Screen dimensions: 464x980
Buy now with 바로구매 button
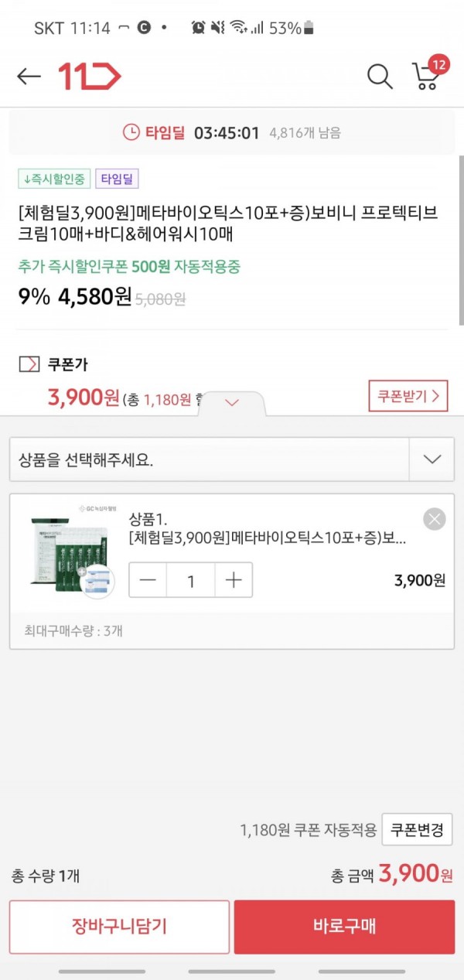pos(345,926)
